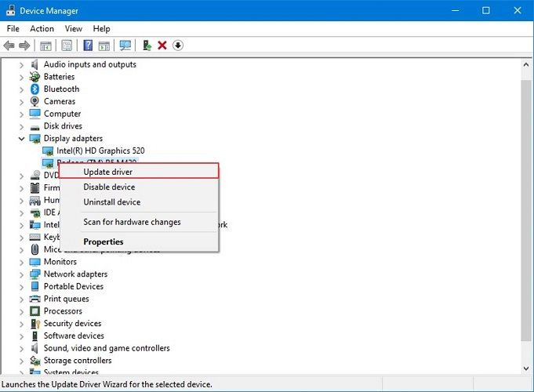Click the Scan for hardware changes monitor icon

(x=125, y=45)
